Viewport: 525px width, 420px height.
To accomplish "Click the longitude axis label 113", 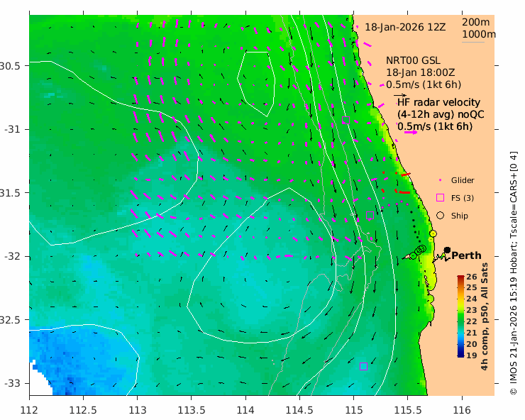I will pyautogui.click(x=137, y=410).
